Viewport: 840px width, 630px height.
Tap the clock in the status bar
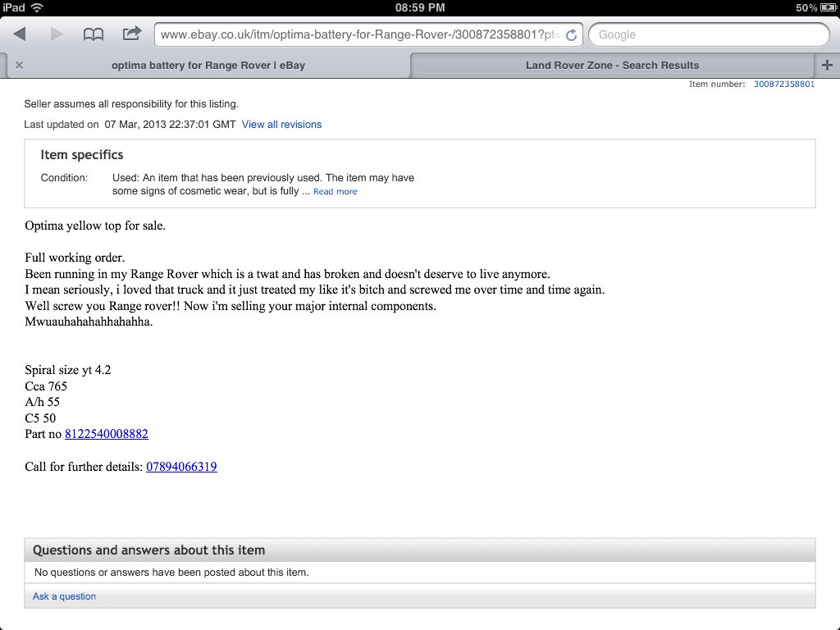coord(420,7)
